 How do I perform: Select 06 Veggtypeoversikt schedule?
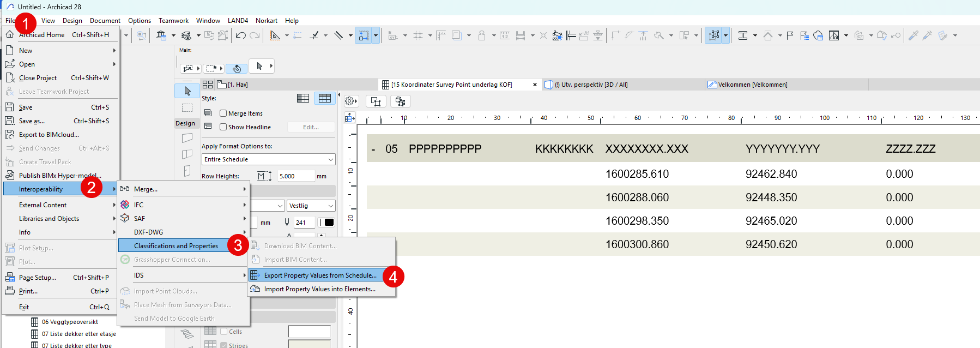click(70, 322)
